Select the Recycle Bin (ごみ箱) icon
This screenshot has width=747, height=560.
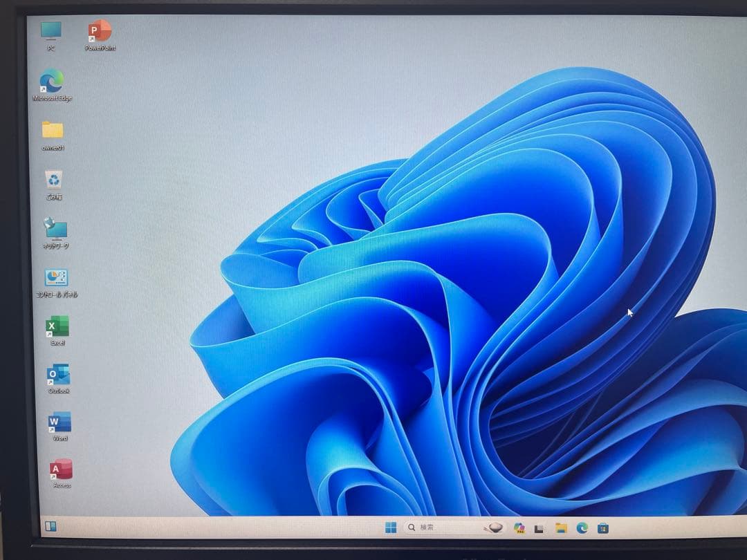tap(53, 180)
